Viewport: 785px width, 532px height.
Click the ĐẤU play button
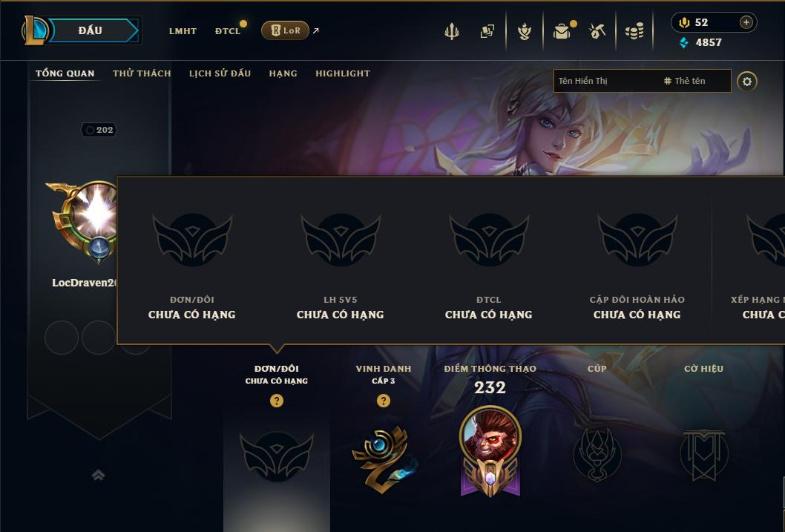[91, 30]
